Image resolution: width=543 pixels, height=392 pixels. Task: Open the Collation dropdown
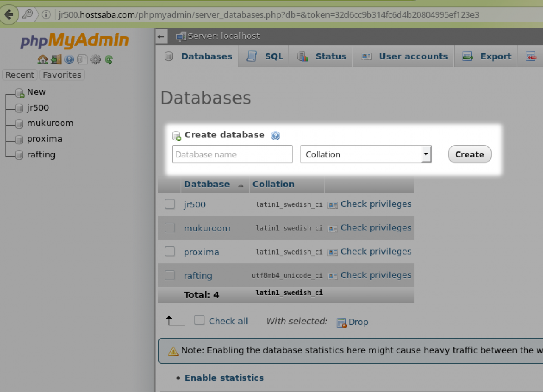coord(366,154)
